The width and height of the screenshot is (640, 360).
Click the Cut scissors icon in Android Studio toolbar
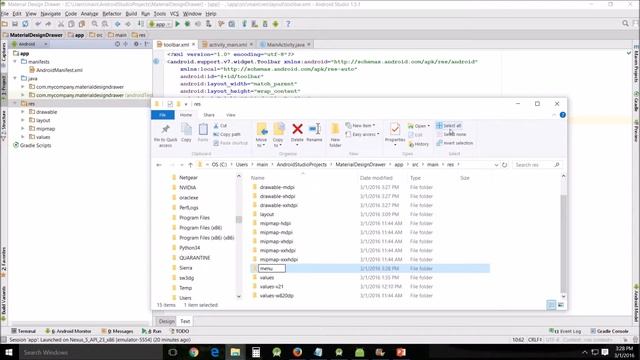click(x=61, y=24)
